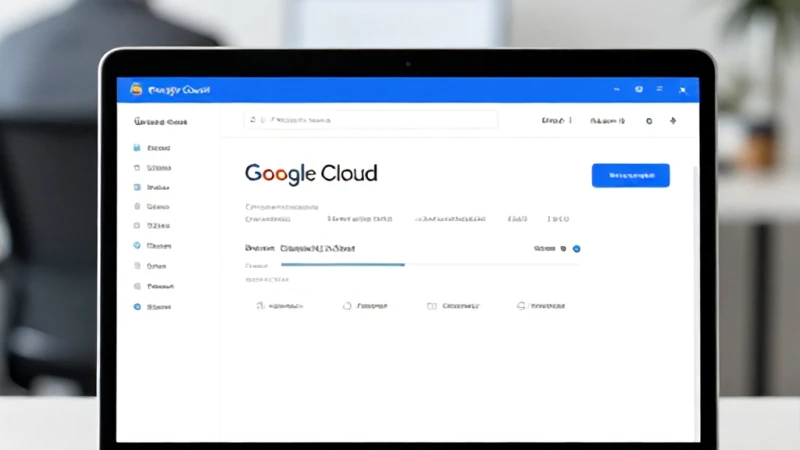Focus the search field in the toolbar

(371, 120)
